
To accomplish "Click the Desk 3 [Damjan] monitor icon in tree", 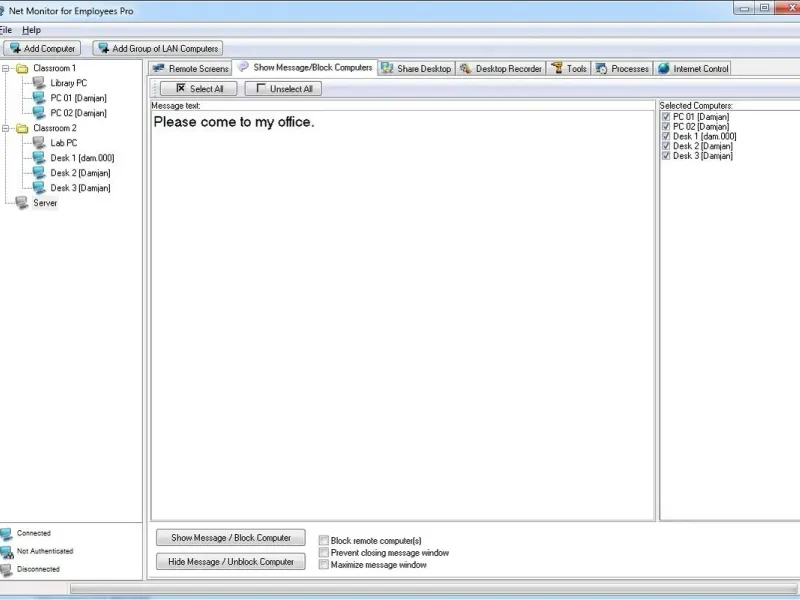I will click(39, 188).
